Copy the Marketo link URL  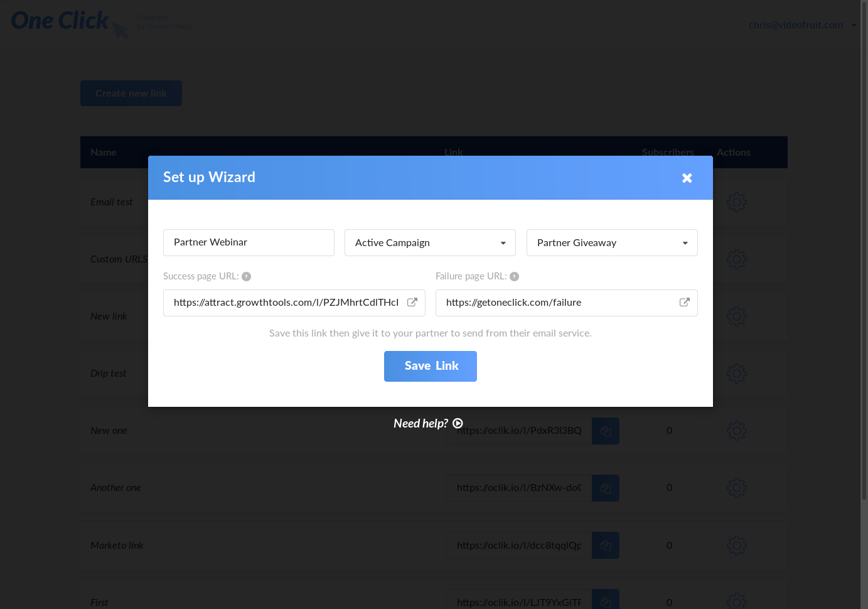tap(606, 546)
